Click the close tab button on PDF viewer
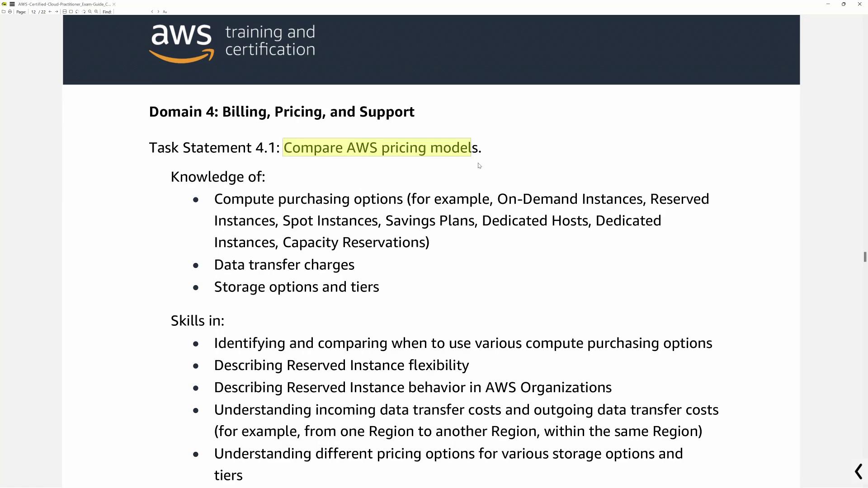The width and height of the screenshot is (868, 488). 114,4
